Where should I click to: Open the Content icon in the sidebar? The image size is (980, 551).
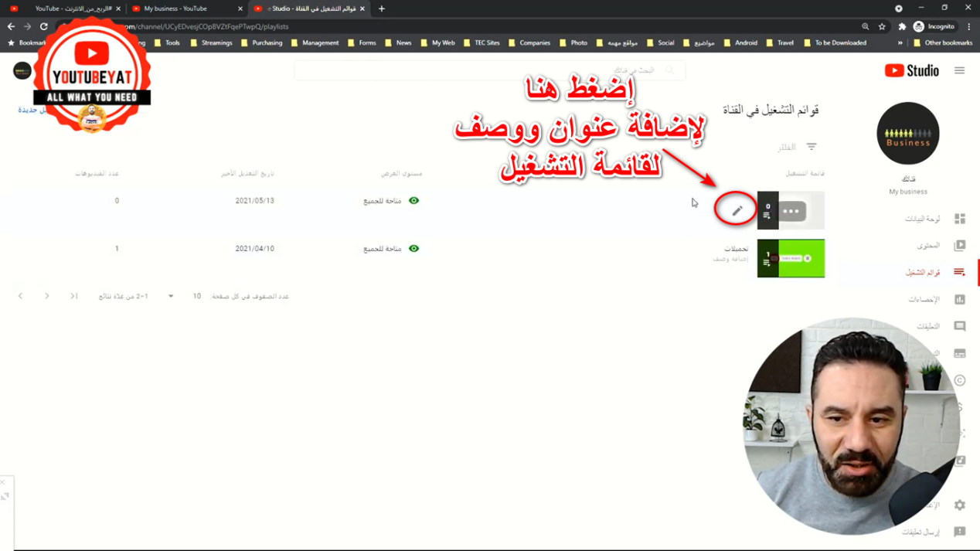click(959, 246)
